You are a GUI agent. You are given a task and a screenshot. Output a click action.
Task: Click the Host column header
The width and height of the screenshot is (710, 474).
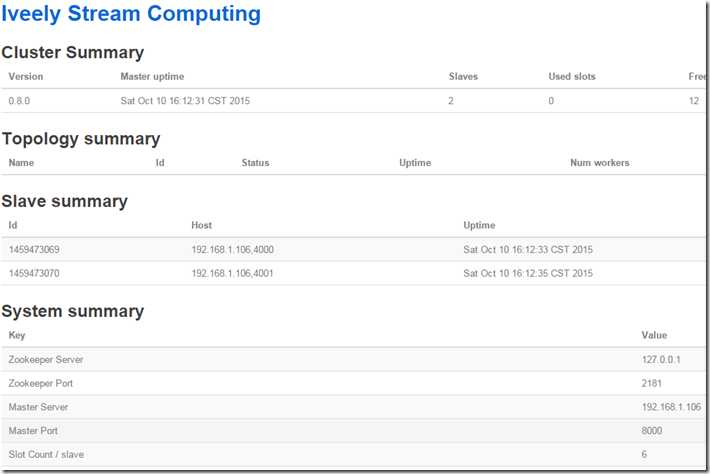click(x=201, y=225)
